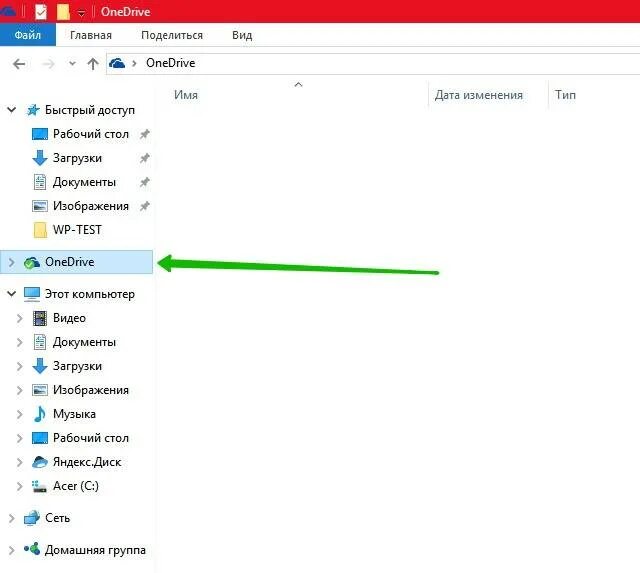The height and width of the screenshot is (573, 640).
Task: Click the pin icon next to quick access Рабочий стол
Action: (x=144, y=134)
